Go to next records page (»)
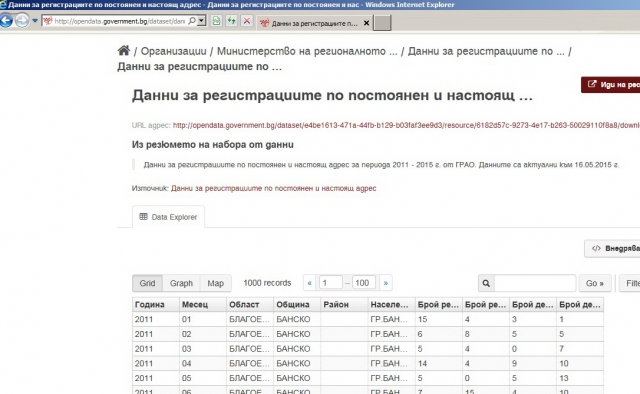 click(x=386, y=283)
